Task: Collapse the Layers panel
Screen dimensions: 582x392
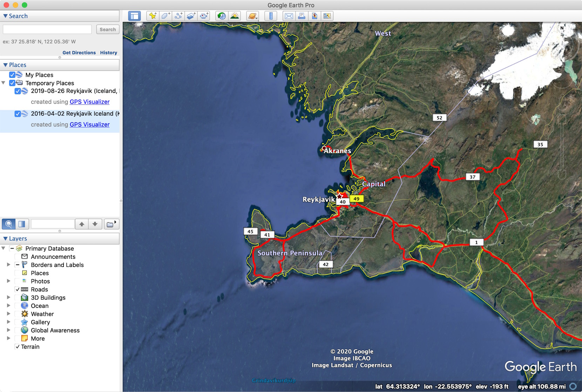Action: 5,238
